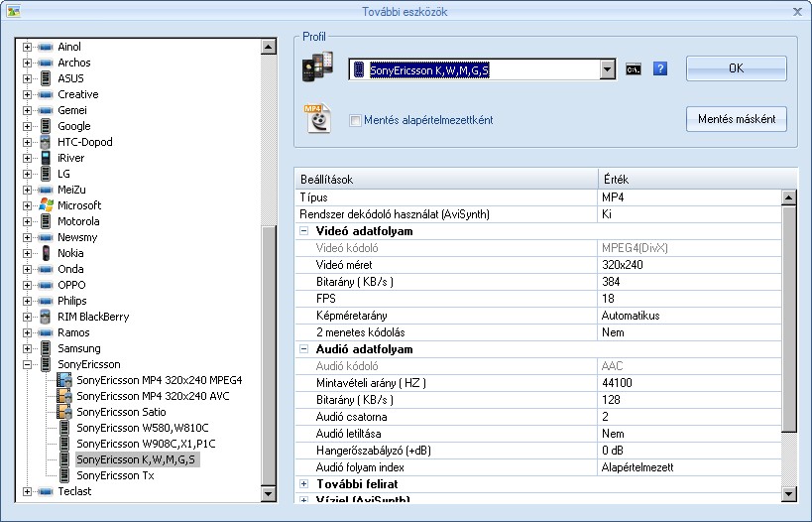The height and width of the screenshot is (522, 812).
Task: Click the Microsoft Windows logo icon in tree
Action: [x=46, y=205]
